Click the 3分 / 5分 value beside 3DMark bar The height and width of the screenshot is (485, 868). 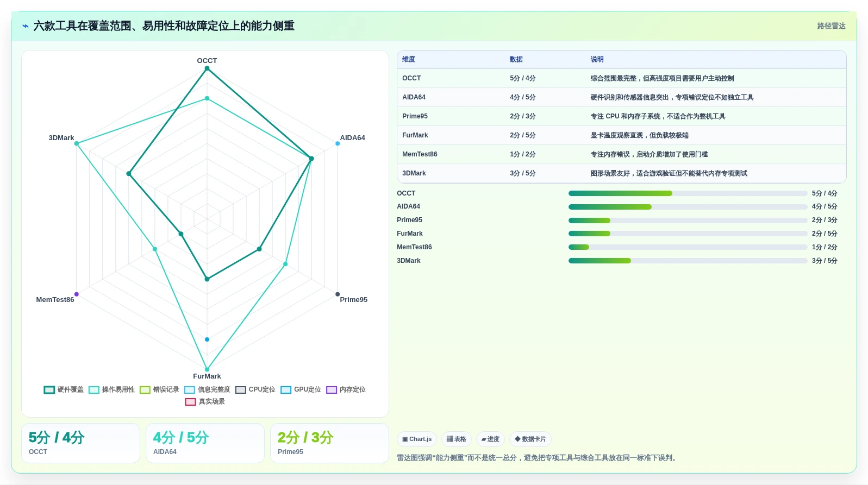tap(825, 261)
